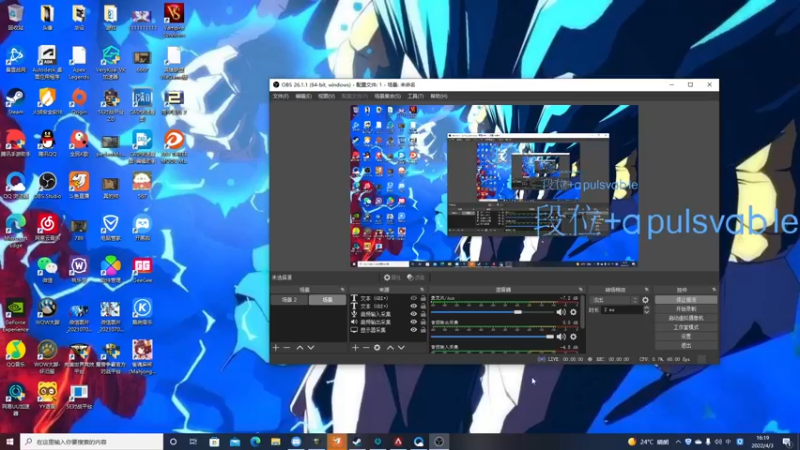The image size is (800, 450).
Task: Remove selected scene with minus icon
Action: coord(287,347)
